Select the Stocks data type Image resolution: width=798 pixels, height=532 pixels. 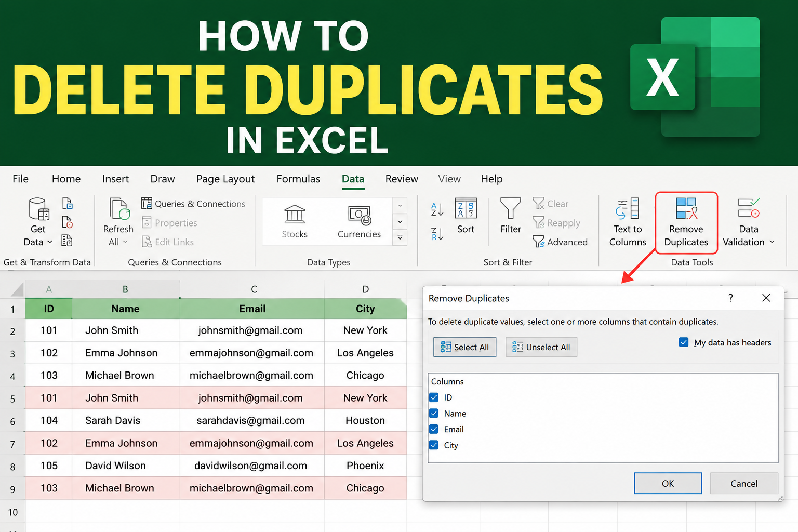click(x=295, y=222)
